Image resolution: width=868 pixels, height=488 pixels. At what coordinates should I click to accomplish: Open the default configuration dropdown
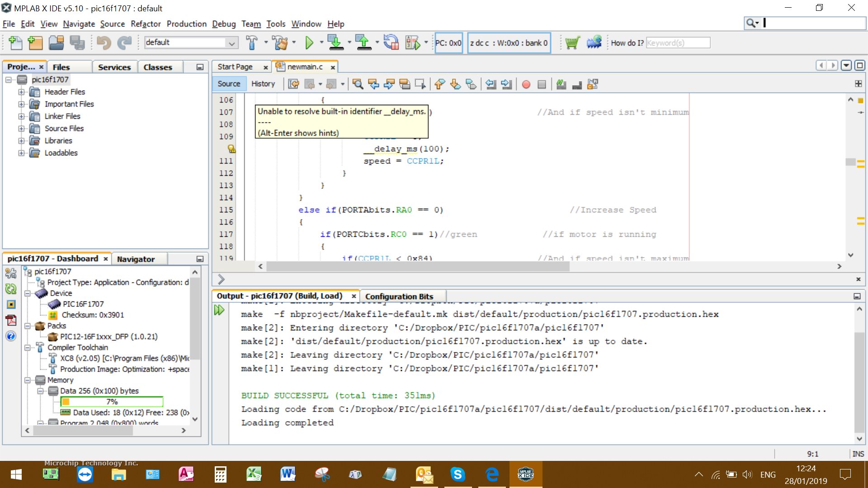coord(231,43)
